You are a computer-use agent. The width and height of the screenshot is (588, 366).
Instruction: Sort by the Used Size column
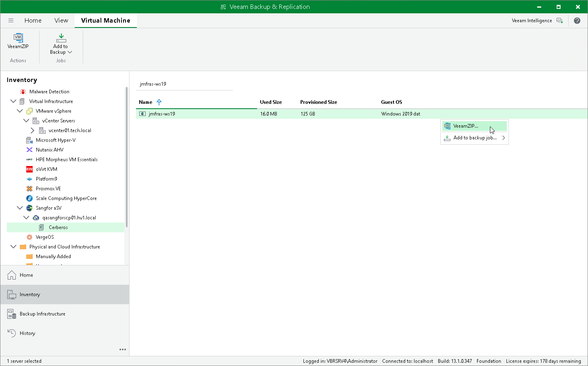[x=271, y=102]
